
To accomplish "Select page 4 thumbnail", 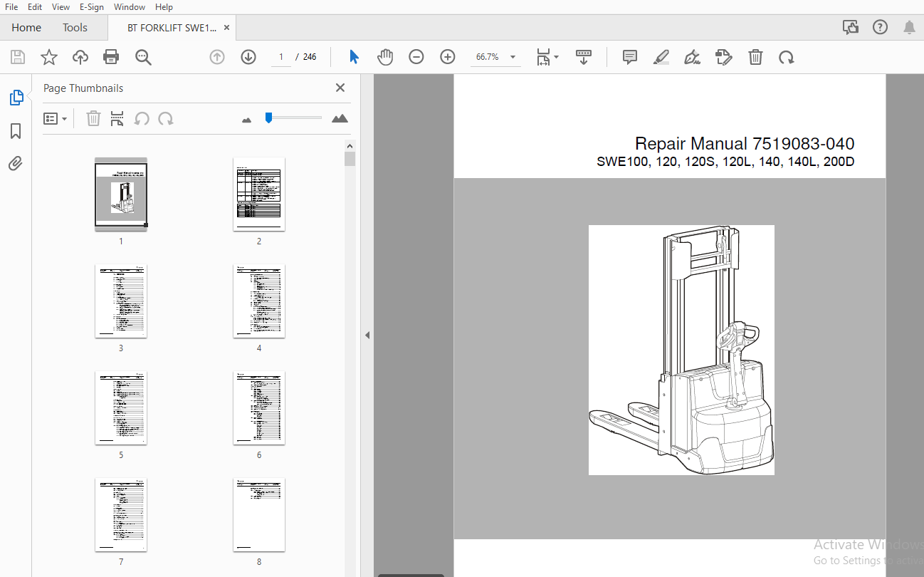I will 259,301.
